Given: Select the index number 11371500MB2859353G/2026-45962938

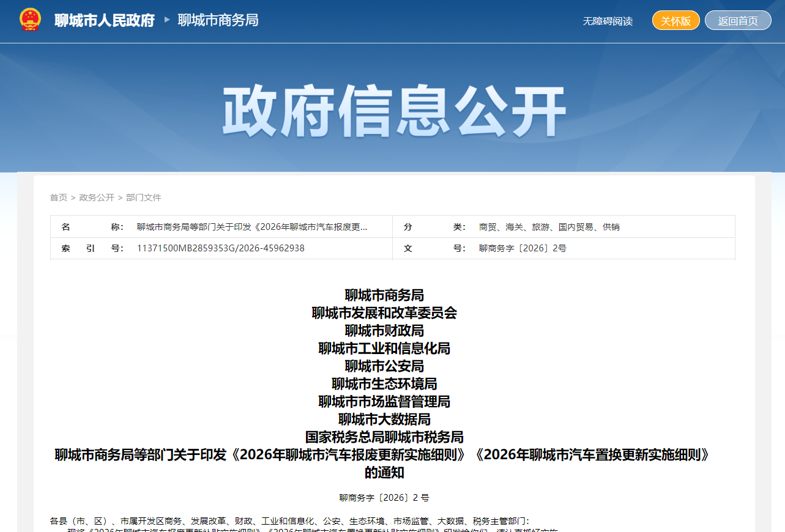Looking at the screenshot, I should [220, 248].
